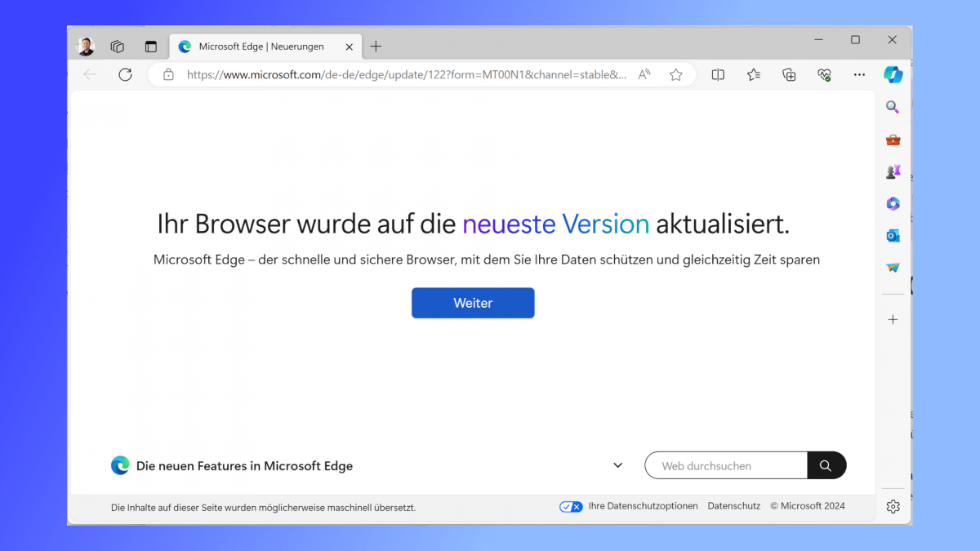Image resolution: width=980 pixels, height=551 pixels.
Task: Open Games in the Edge sidebar
Action: [x=893, y=171]
